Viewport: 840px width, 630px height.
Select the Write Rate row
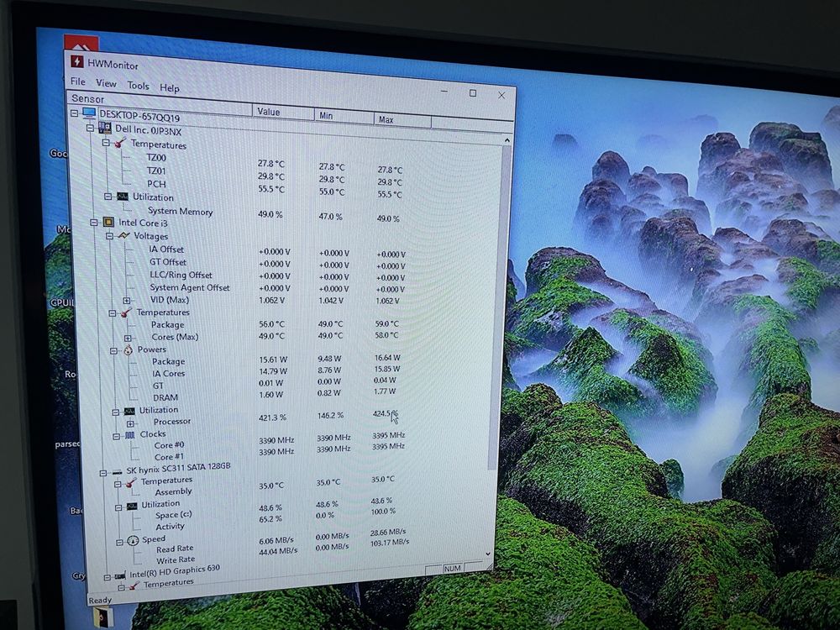176,559
